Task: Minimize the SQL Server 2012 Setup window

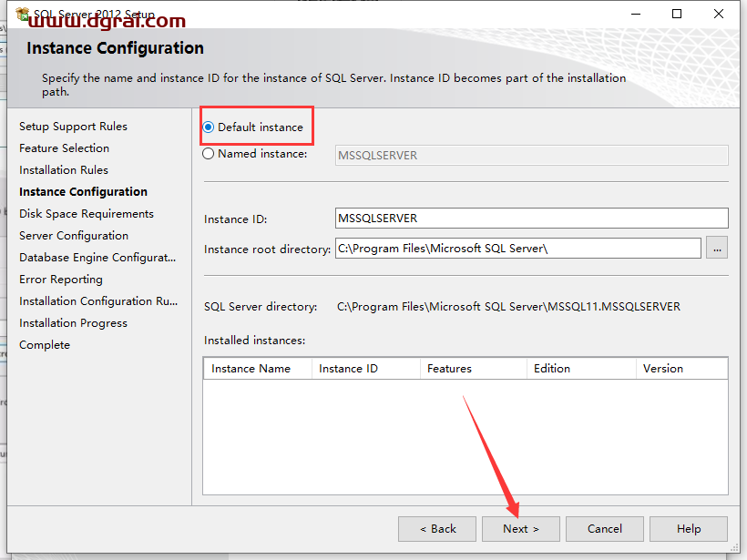Action: point(636,14)
